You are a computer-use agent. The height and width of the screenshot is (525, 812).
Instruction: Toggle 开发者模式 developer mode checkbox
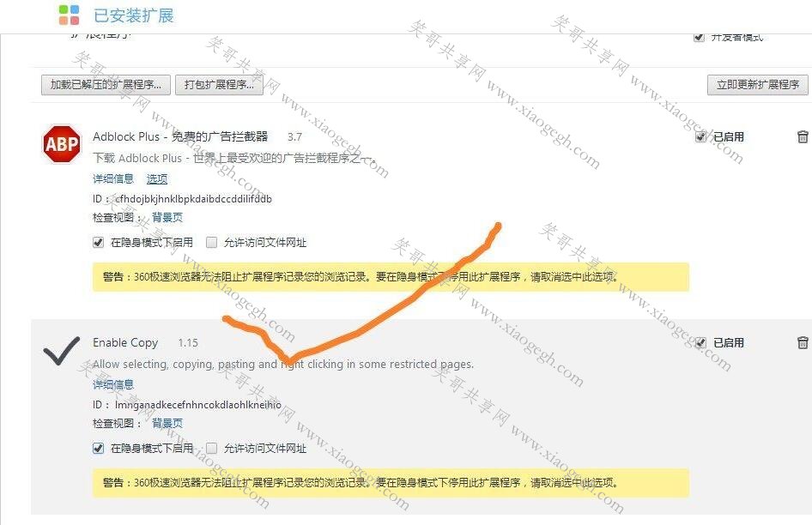pos(699,37)
